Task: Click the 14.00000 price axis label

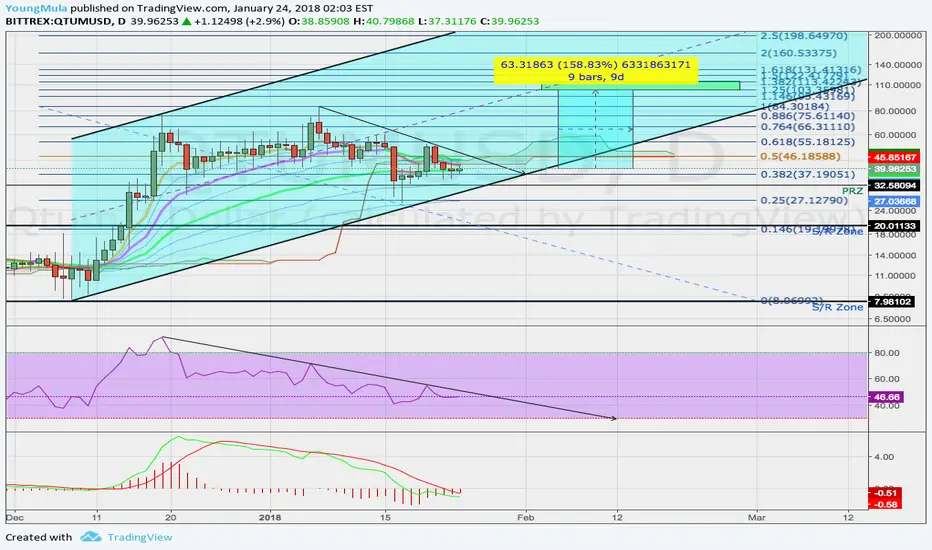Action: 895,255
